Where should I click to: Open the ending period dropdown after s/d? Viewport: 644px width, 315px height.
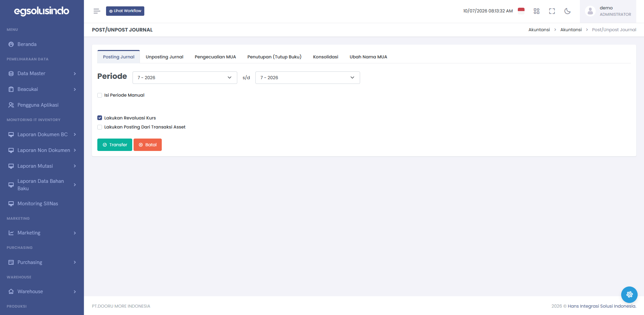coord(308,77)
